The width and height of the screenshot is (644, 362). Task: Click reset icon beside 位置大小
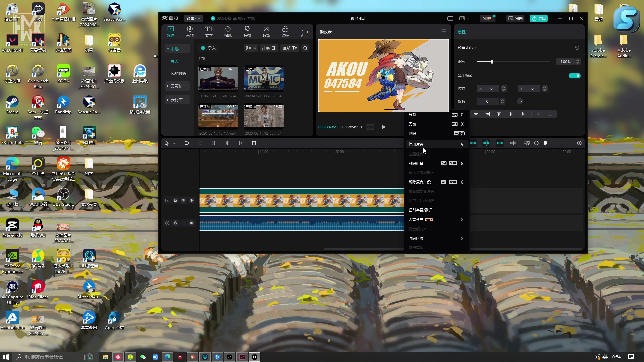577,48
